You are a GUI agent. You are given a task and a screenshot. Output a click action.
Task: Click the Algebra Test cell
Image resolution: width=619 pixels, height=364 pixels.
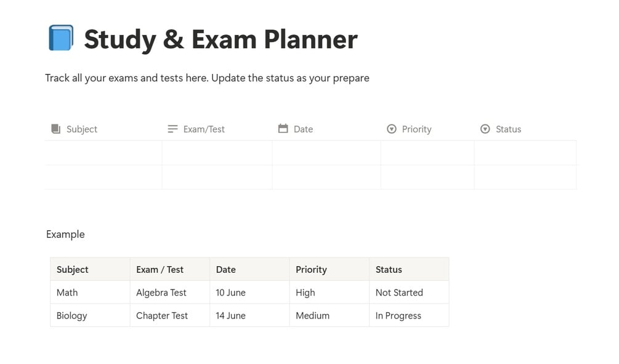point(161,293)
